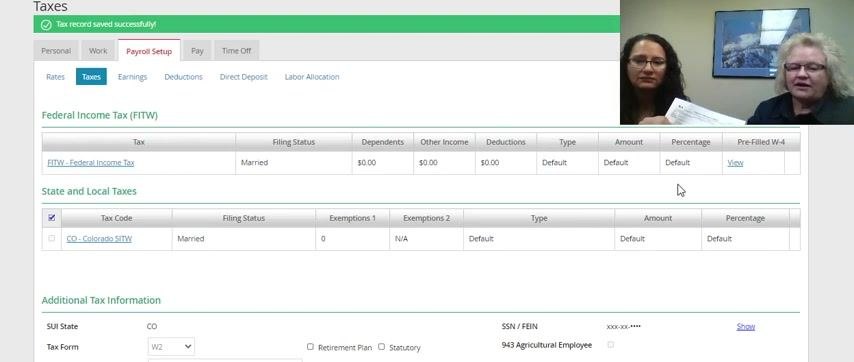The image size is (854, 362).
Task: Click the Additional Tax Information heading
Action: tap(101, 300)
